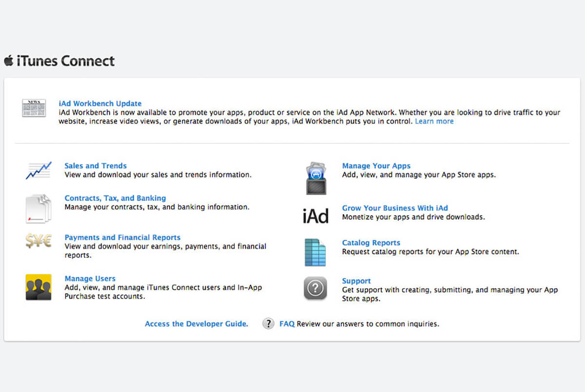Image resolution: width=585 pixels, height=392 pixels.
Task: Click 'Review our answers to common inquiries.'
Action: point(368,324)
